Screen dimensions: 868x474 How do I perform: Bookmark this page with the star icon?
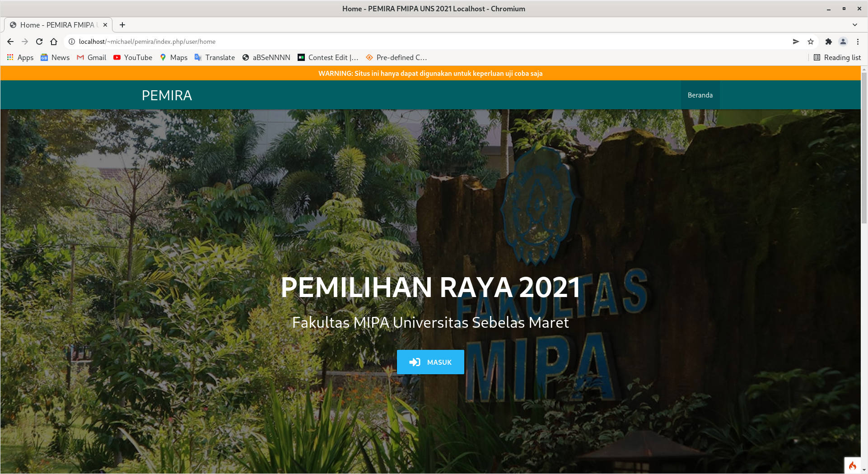click(x=811, y=42)
